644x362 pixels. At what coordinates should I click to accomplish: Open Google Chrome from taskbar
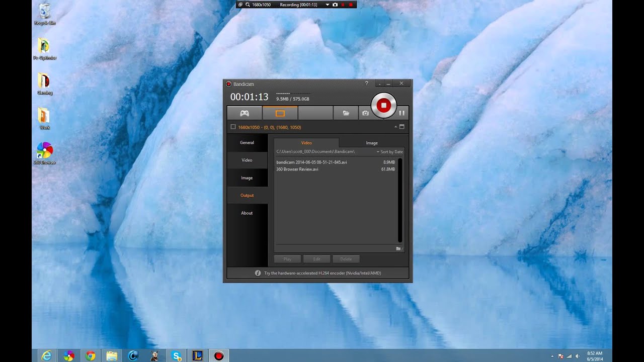[91, 356]
